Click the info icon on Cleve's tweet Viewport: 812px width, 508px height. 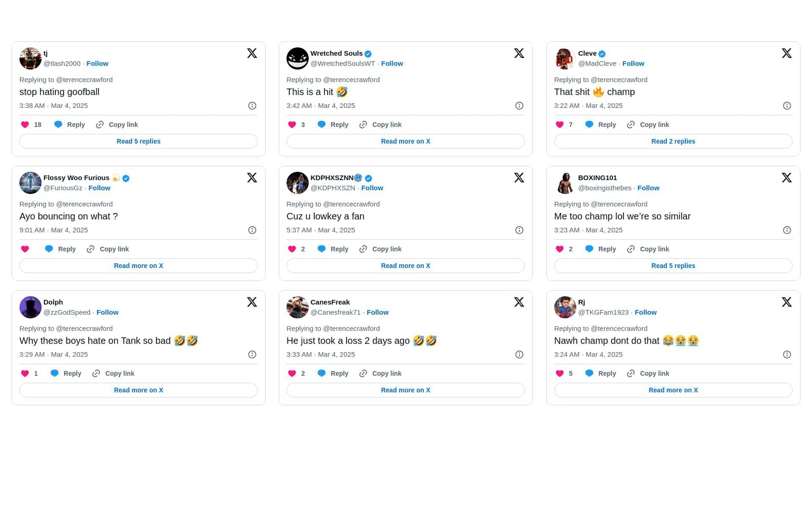click(787, 105)
